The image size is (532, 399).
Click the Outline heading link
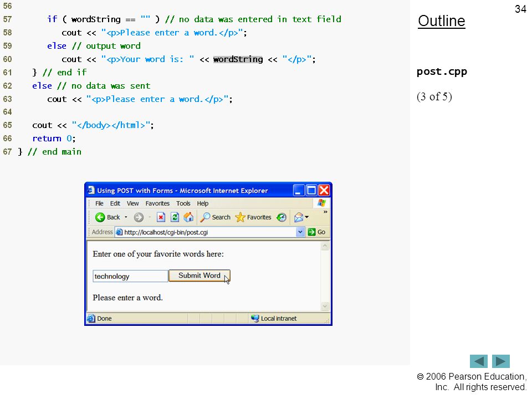[442, 21]
